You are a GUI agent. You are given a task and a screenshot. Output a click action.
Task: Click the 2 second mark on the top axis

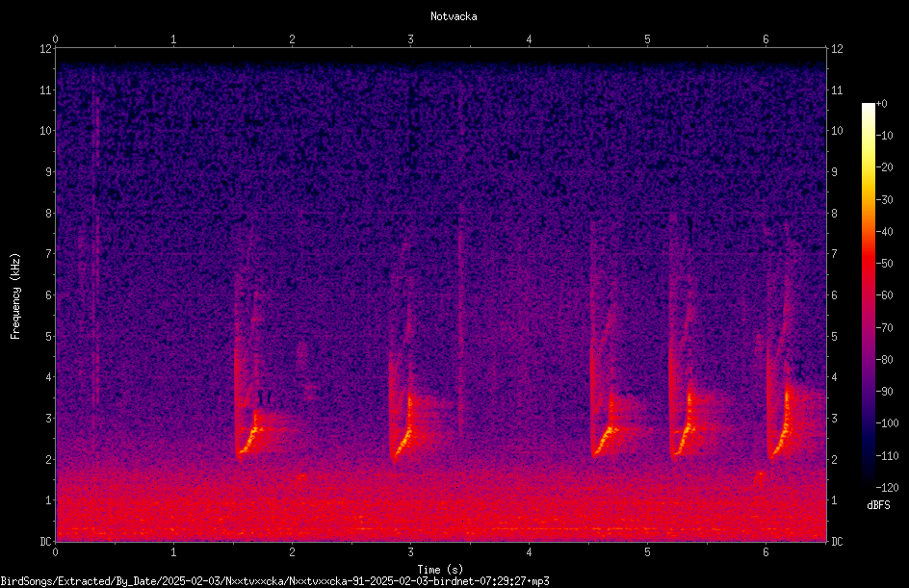point(292,39)
